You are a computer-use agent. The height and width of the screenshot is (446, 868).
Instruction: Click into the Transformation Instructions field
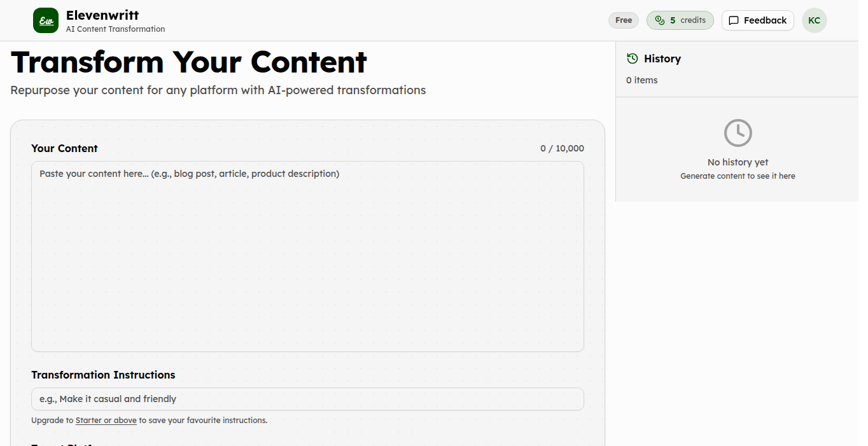[x=307, y=399]
